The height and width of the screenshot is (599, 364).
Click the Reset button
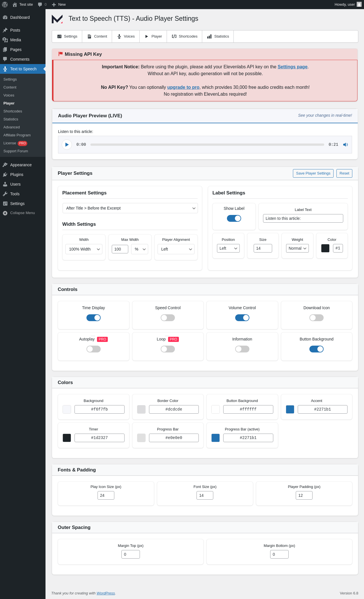coord(344,173)
